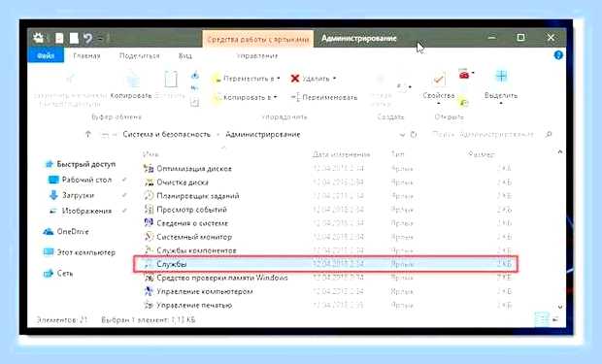The width and height of the screenshot is (602, 364).
Task: Click the file list scroll up arrow
Action: 560,152
